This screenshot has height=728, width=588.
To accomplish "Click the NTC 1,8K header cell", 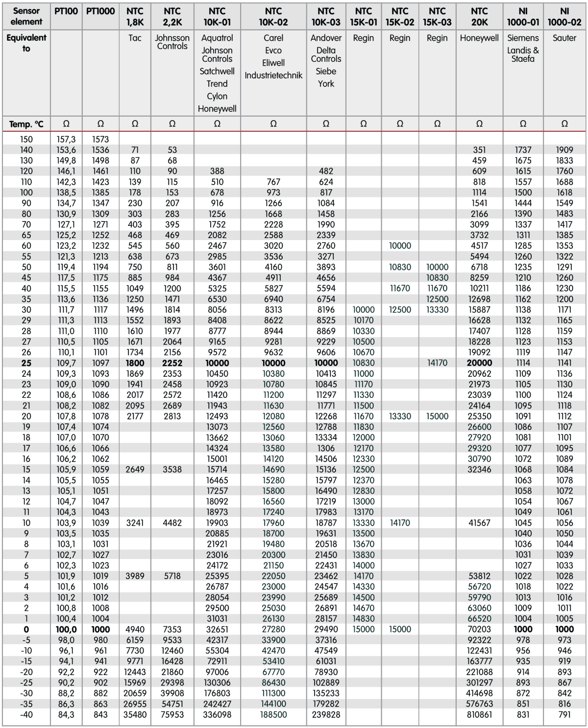I will pos(135,17).
